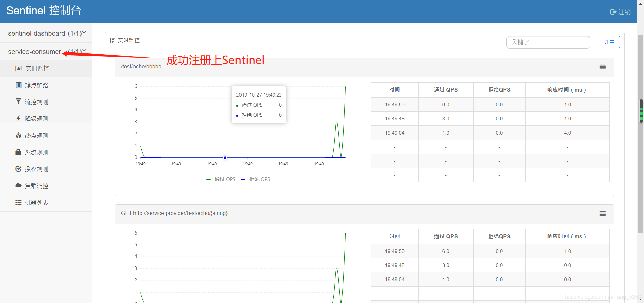Viewport: 644px width, 303px height.
Task: Collapse the service-consumer application menu
Action: (46, 52)
